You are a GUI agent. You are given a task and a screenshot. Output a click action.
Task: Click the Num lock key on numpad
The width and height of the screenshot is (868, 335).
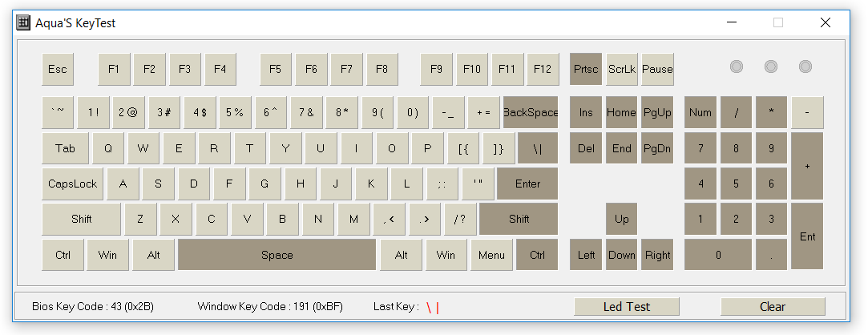pos(700,112)
